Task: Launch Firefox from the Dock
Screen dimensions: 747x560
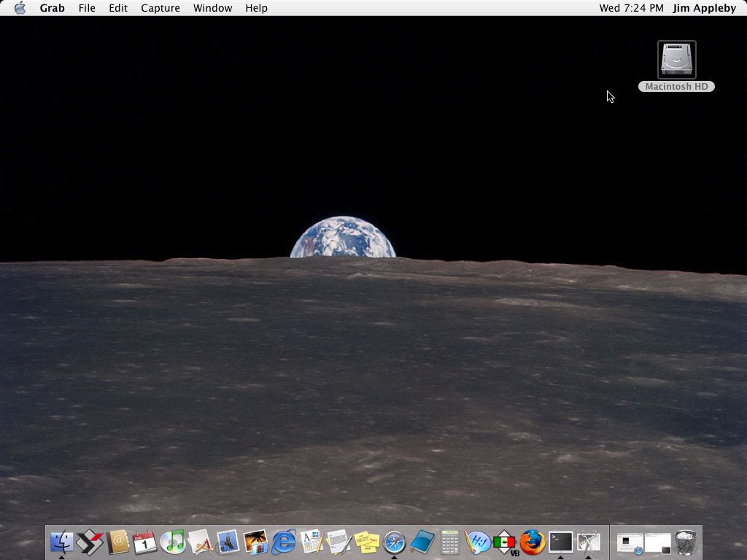Action: 533,542
